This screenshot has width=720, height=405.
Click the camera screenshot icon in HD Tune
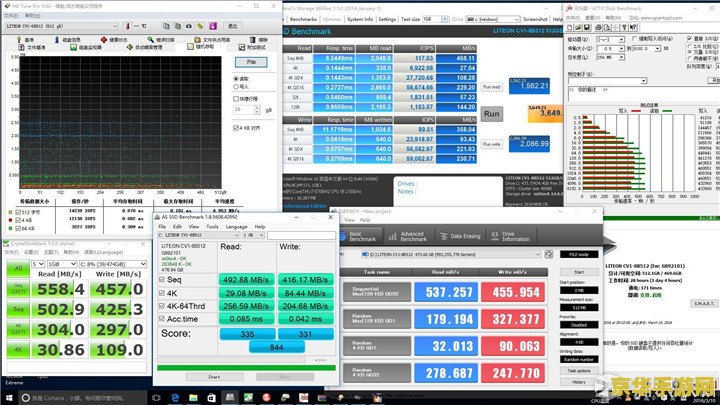pyautogui.click(x=189, y=26)
